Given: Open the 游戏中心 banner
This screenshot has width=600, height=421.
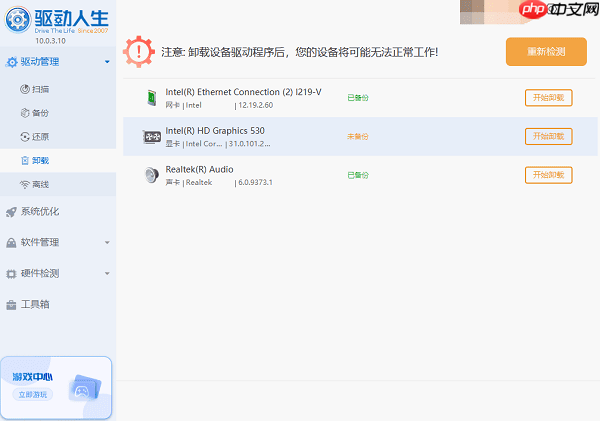Looking at the screenshot, I should click(56, 385).
